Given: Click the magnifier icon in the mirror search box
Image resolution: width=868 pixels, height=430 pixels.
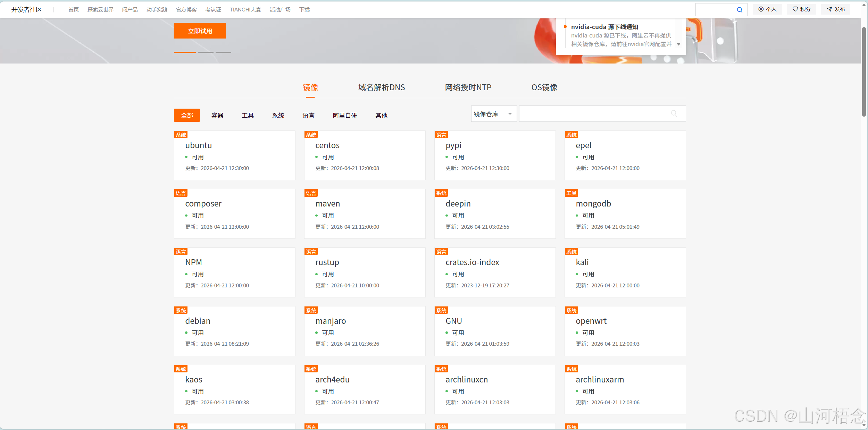Looking at the screenshot, I should [x=674, y=114].
